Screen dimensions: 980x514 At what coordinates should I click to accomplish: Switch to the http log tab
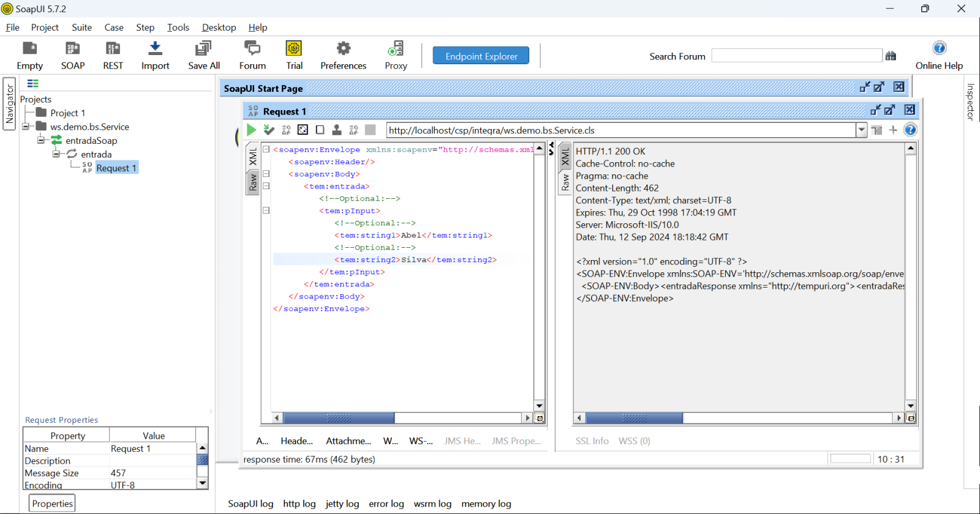click(x=299, y=504)
